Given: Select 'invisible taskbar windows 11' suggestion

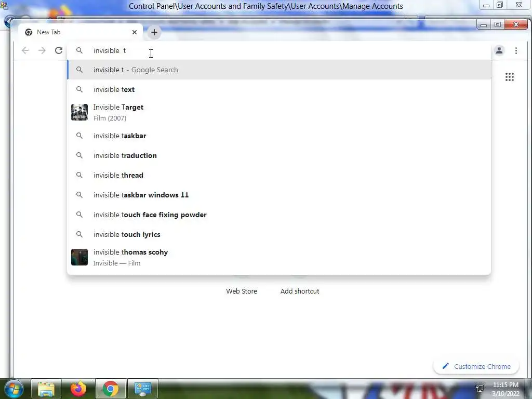Looking at the screenshot, I should tap(279, 195).
